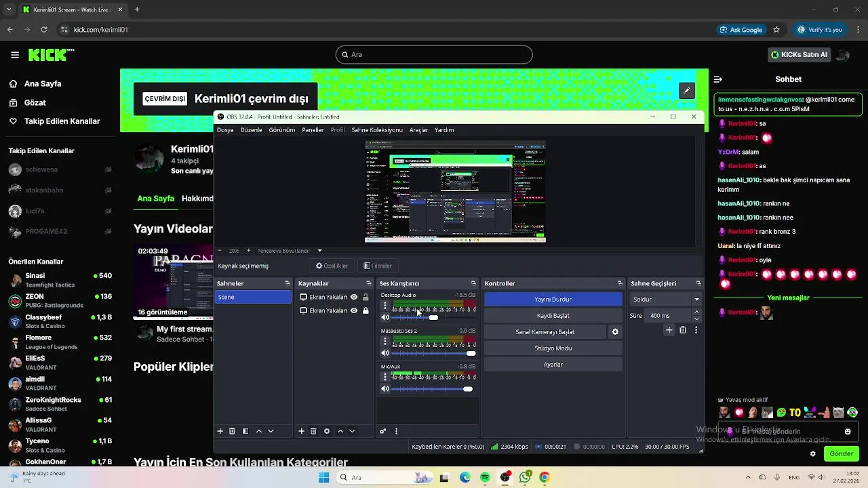Add a new source in Kaynaklar panel
The height and width of the screenshot is (488, 868).
point(301,431)
